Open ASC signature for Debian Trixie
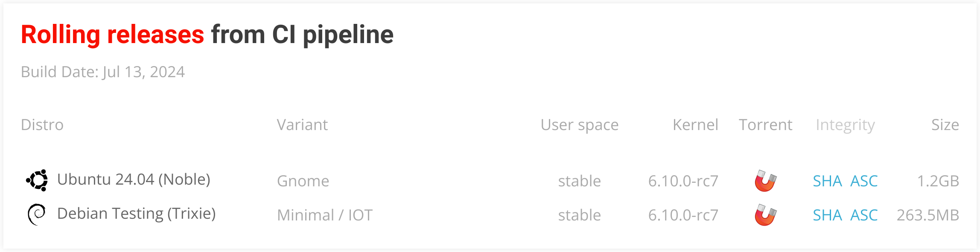This screenshot has width=980, height=252. [864, 215]
